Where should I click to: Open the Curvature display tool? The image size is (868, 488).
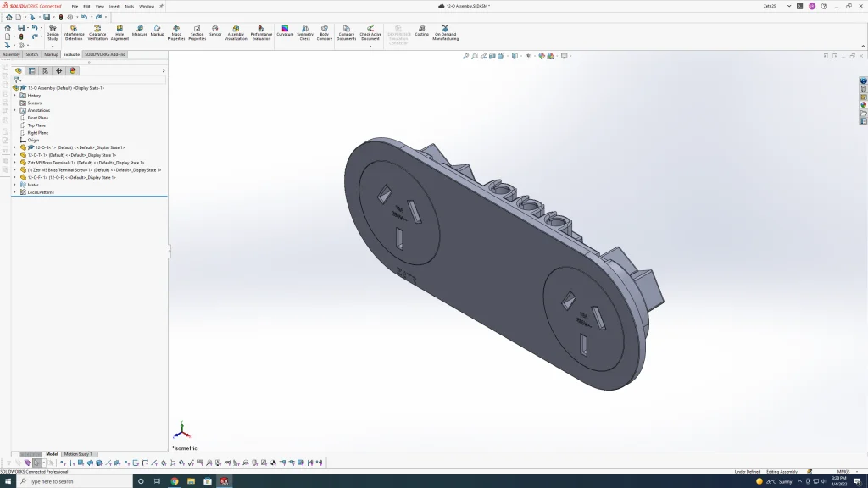click(285, 30)
